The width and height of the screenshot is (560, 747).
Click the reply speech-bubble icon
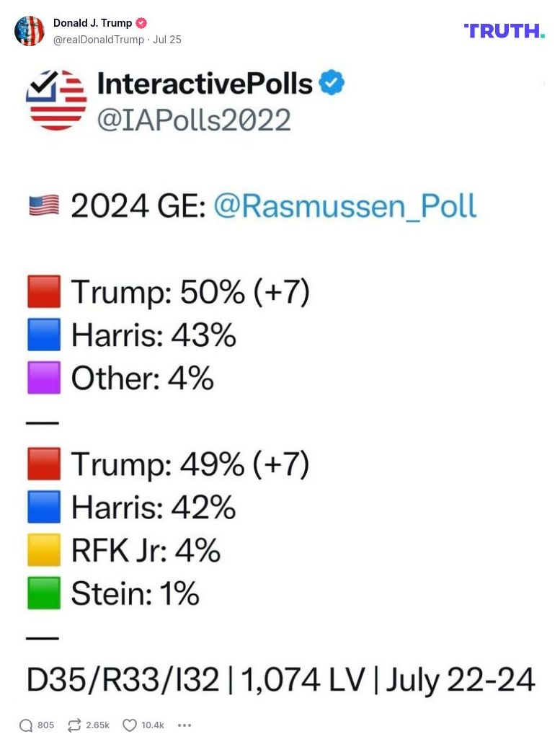click(x=27, y=725)
